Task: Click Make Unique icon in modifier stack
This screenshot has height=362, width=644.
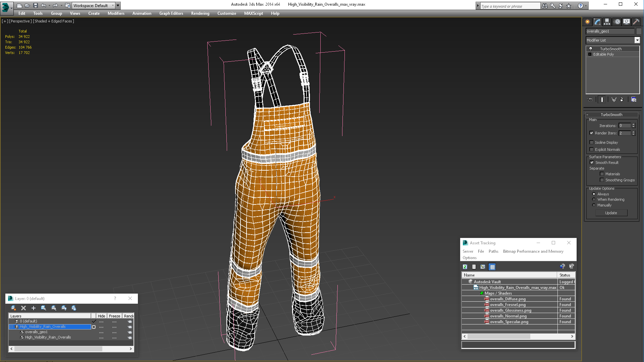Action: [614, 100]
